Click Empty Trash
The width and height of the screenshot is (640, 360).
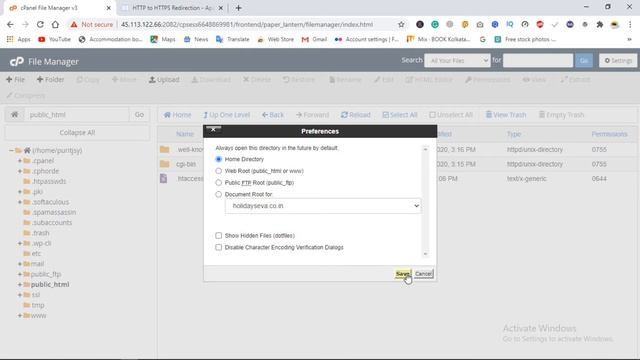pyautogui.click(x=561, y=115)
